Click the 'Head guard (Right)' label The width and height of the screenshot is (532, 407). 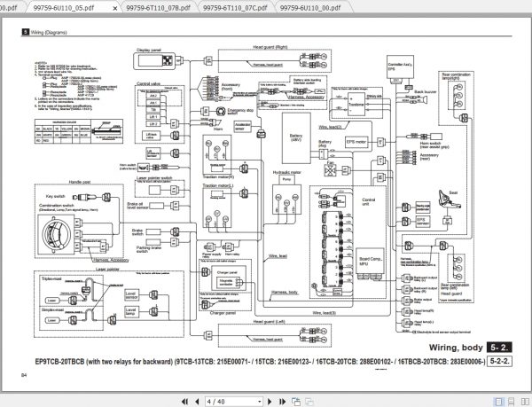(270, 47)
